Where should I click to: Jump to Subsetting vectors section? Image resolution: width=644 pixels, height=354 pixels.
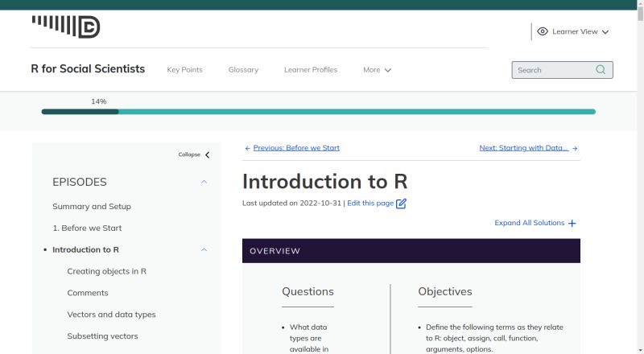(x=103, y=336)
